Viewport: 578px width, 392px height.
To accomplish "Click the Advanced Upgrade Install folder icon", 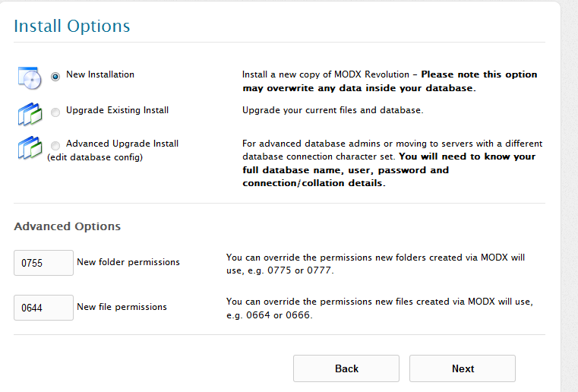I will pos(30,147).
